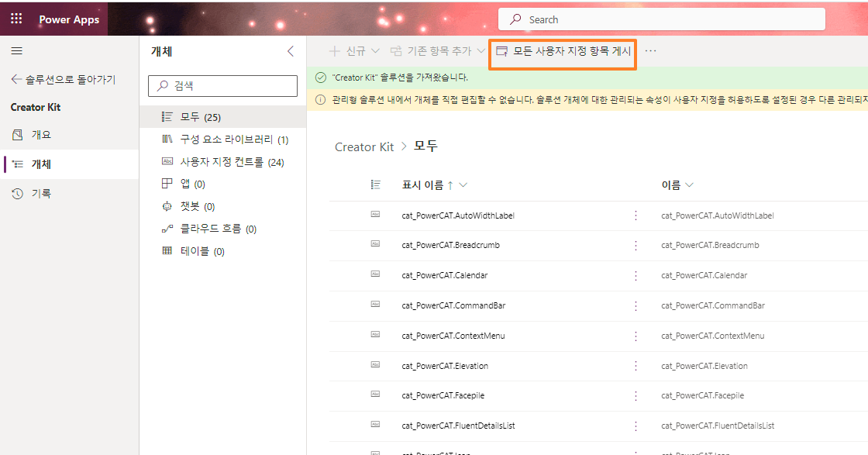
Task: Click the 검색 object search field
Action: 222,86
